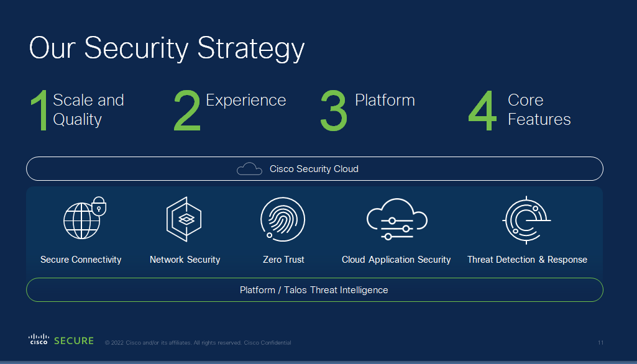Select the Threat Detection & Response radar icon

pyautogui.click(x=526, y=220)
